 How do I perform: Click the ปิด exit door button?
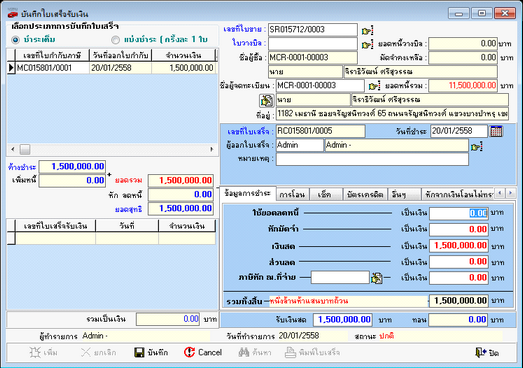tap(487, 353)
